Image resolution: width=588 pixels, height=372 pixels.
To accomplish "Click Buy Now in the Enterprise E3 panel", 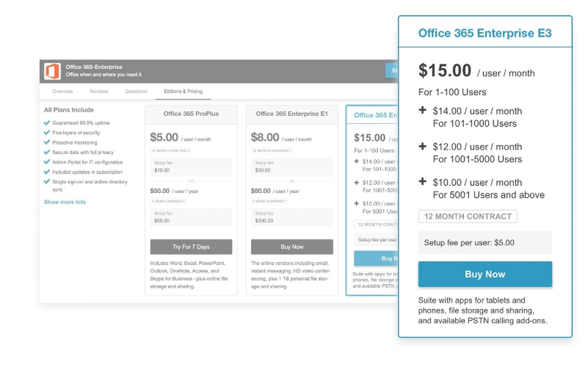I will click(485, 274).
